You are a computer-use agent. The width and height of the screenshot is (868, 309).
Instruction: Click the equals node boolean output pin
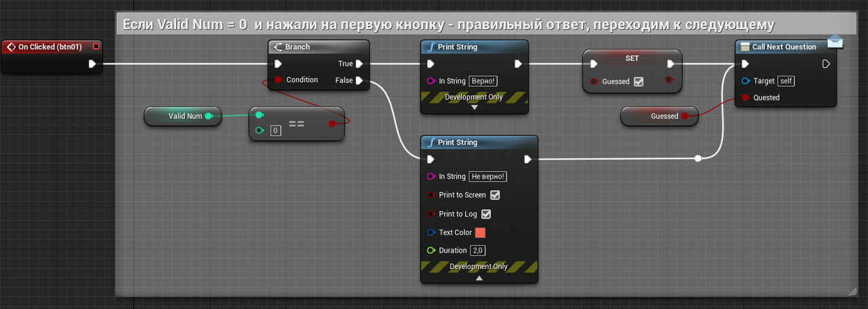332,124
